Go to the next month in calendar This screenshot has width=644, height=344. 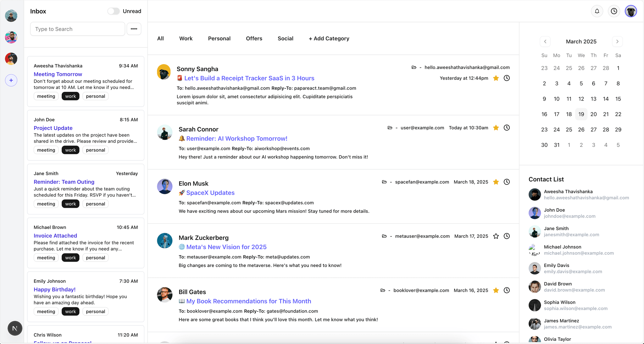[617, 42]
